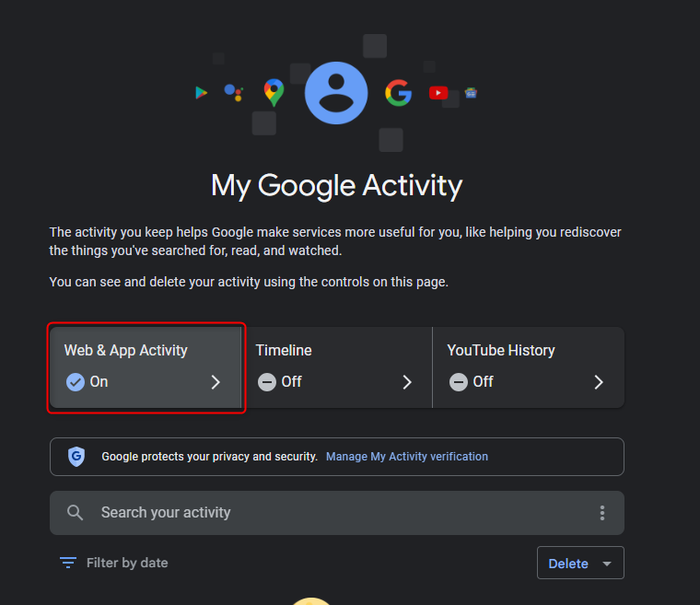This screenshot has width=700, height=605.
Task: Open Timeline settings chevron
Action: [407, 382]
